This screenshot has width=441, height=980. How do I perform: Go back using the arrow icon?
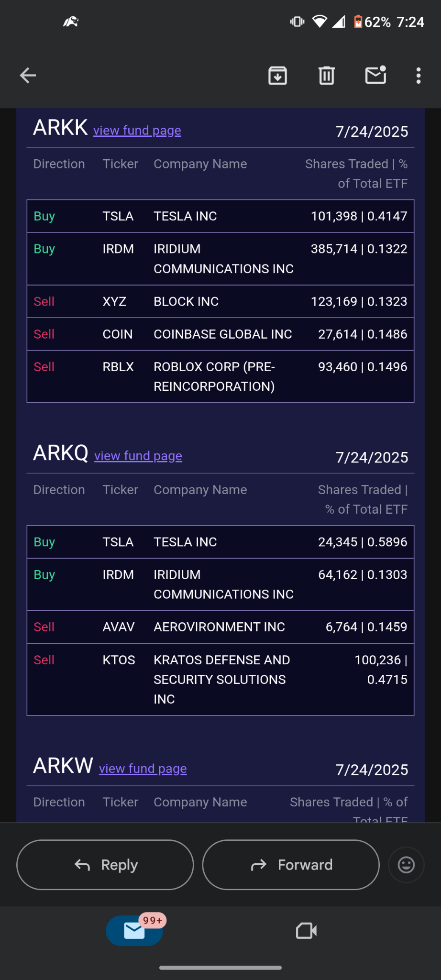tap(28, 76)
